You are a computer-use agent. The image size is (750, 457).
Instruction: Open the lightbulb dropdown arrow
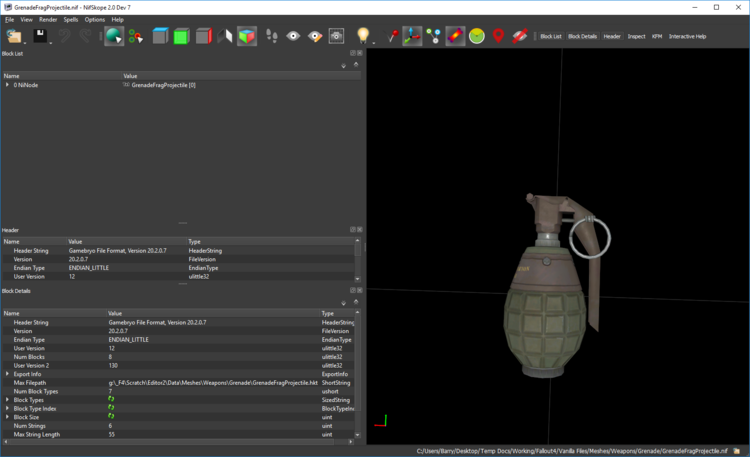point(374,43)
